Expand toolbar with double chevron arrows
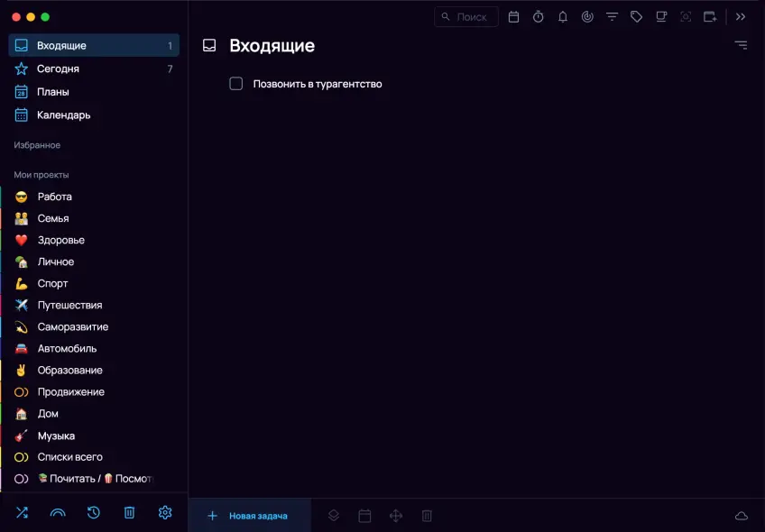765x532 pixels. [741, 16]
